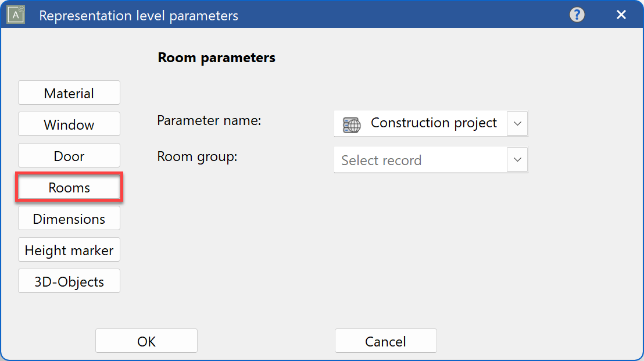Switch to the Material category
This screenshot has width=644, height=361.
(x=69, y=92)
